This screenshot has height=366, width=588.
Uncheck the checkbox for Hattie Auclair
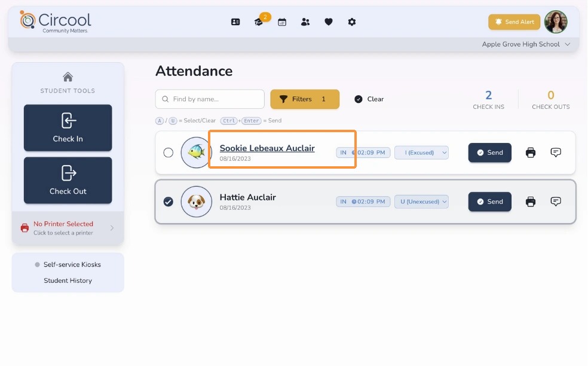click(x=169, y=202)
